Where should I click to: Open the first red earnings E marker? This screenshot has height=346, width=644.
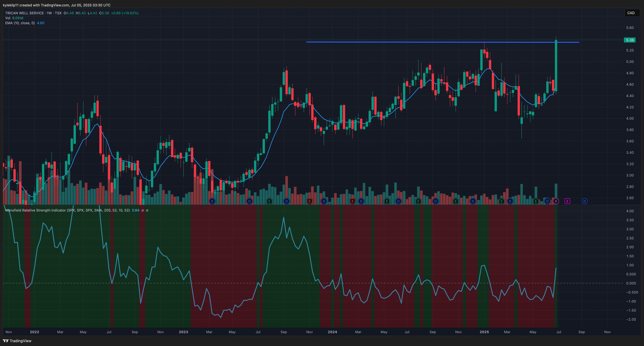[309, 201]
